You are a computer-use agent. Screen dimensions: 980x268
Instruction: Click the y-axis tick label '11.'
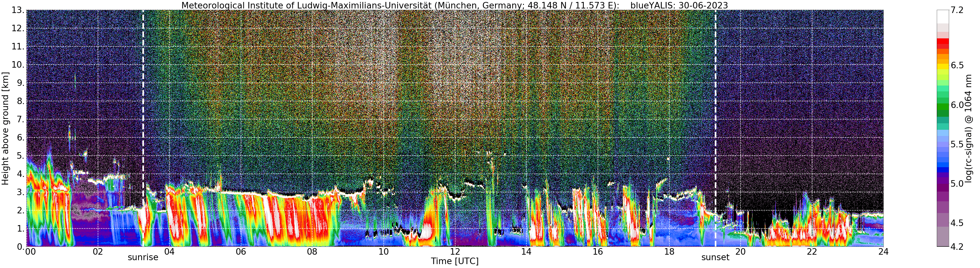[x=18, y=47]
